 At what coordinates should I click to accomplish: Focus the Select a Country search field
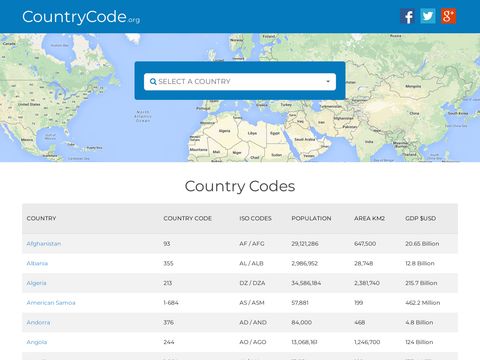point(240,82)
